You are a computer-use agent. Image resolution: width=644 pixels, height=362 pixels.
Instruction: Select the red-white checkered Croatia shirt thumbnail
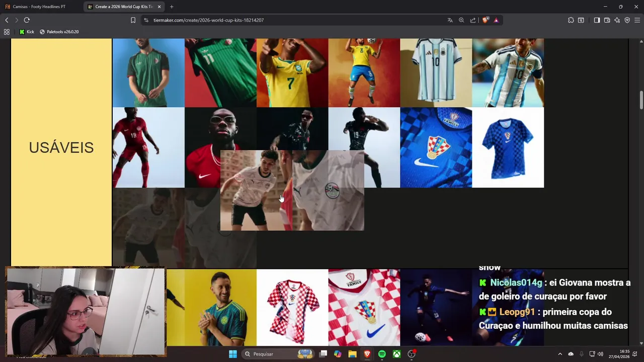pyautogui.click(x=292, y=308)
